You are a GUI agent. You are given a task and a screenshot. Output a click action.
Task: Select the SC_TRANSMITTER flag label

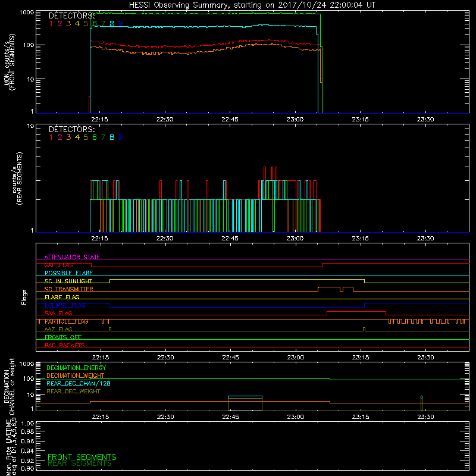click(69, 289)
